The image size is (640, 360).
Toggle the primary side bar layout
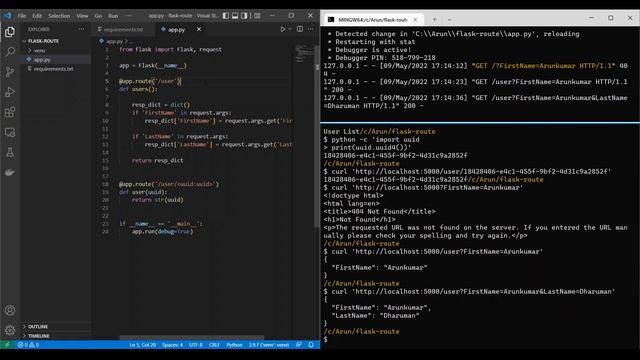point(226,16)
